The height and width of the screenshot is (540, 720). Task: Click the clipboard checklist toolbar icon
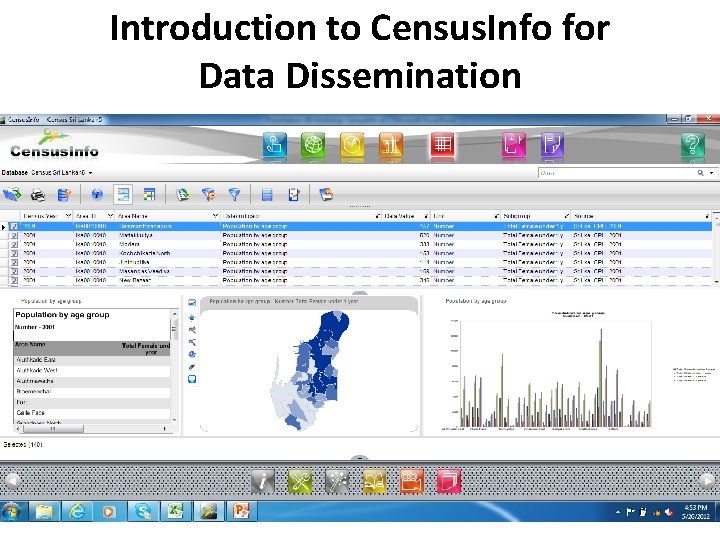[x=294, y=195]
